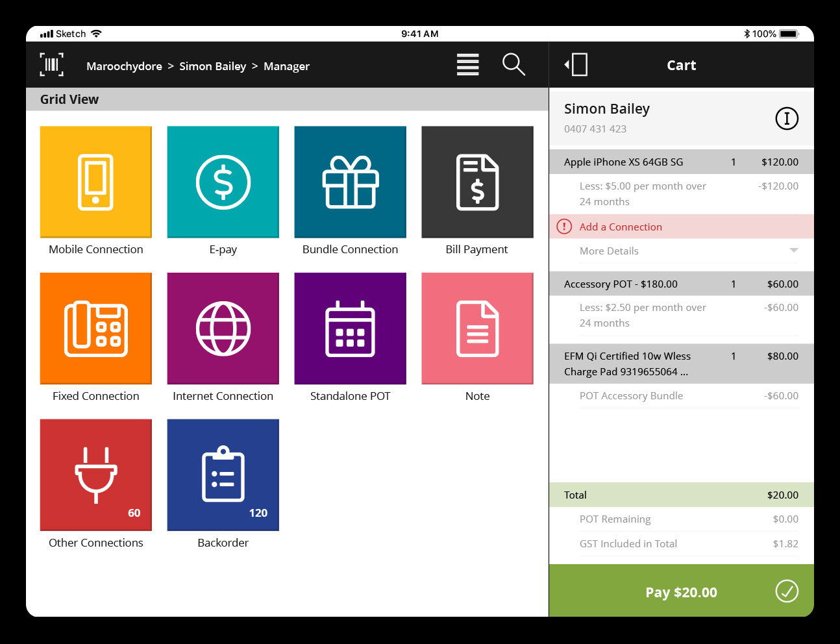Image resolution: width=840 pixels, height=644 pixels.
Task: Select the Standalone POT tile
Action: (x=351, y=328)
